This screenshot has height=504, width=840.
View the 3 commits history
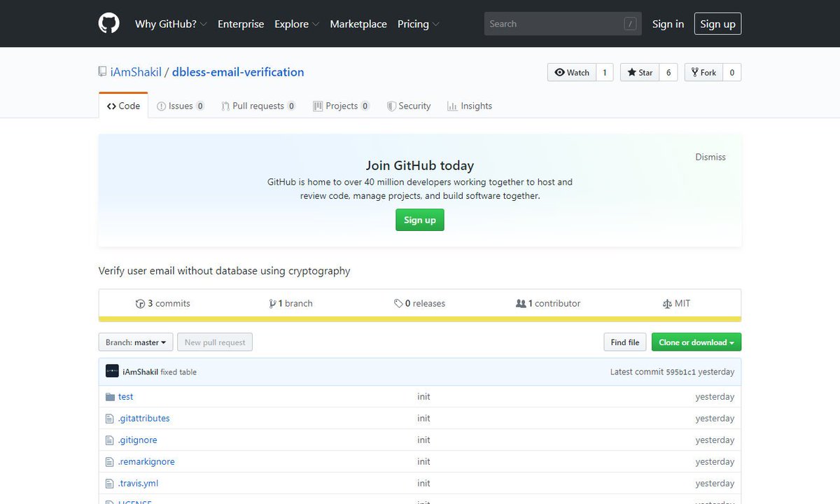pos(162,303)
